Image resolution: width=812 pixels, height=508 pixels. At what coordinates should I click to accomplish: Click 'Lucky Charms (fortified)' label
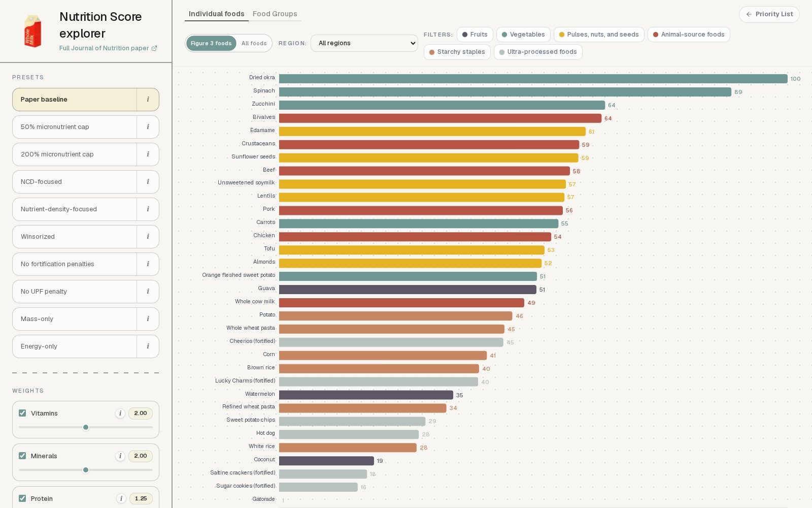245,380
